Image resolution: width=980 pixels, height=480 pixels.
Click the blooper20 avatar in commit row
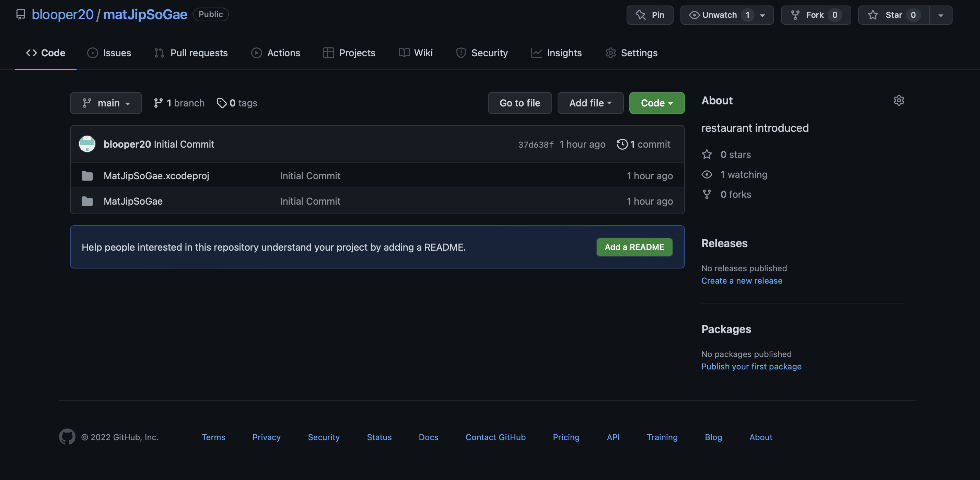[x=87, y=144]
